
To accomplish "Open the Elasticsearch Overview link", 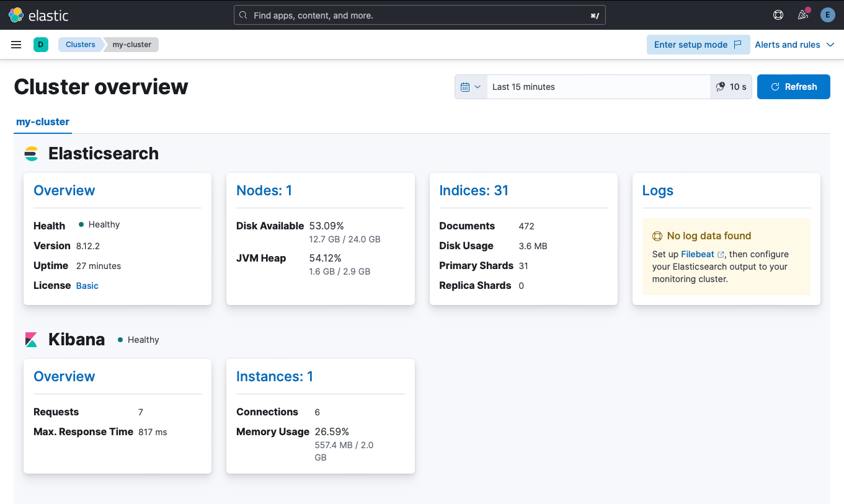I will coord(64,190).
